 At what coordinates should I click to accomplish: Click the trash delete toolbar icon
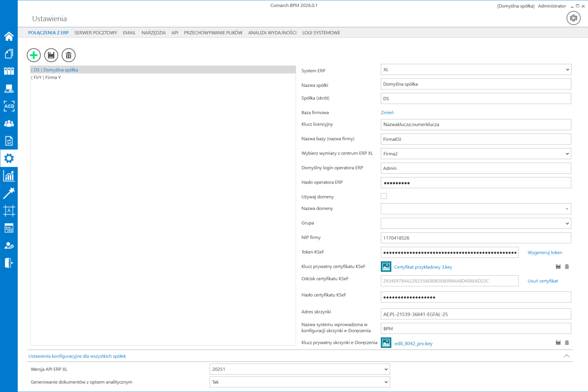pos(69,55)
